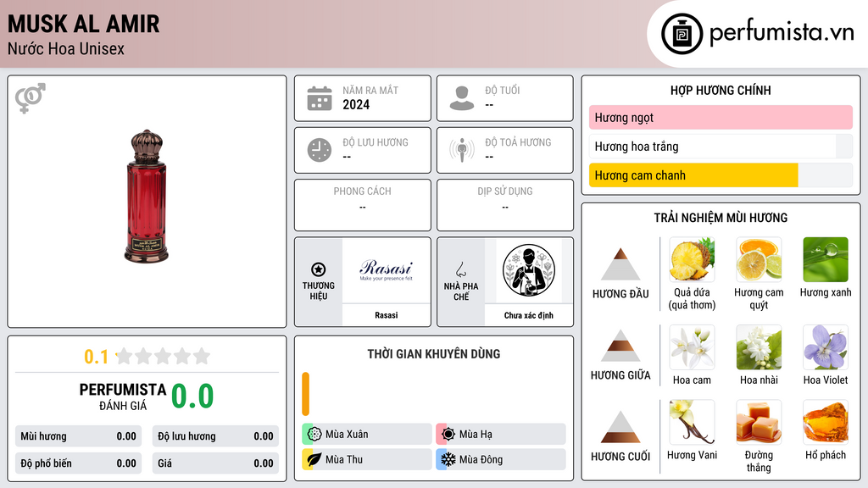Click the Mùa Xuân flower icon
The image size is (868, 488).
pos(314,435)
